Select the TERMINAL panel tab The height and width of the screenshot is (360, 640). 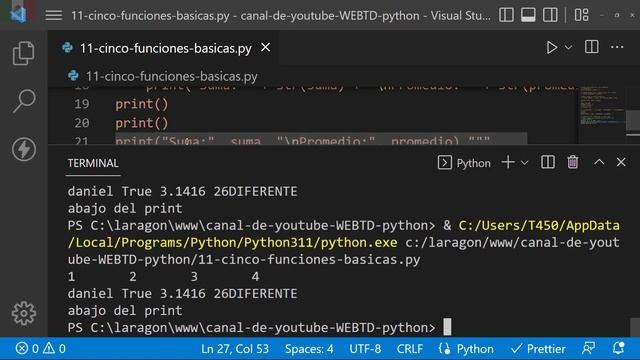(x=93, y=163)
